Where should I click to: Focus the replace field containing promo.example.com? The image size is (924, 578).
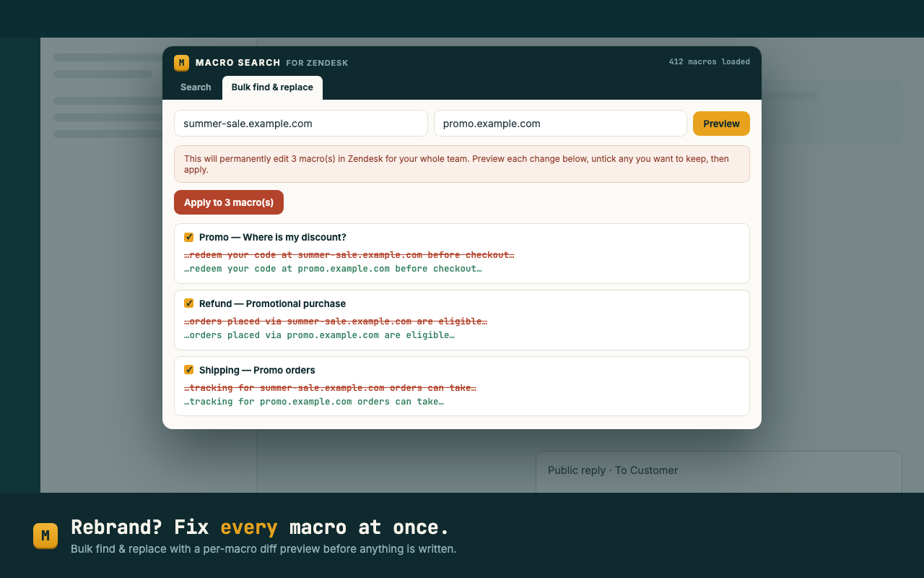point(560,124)
